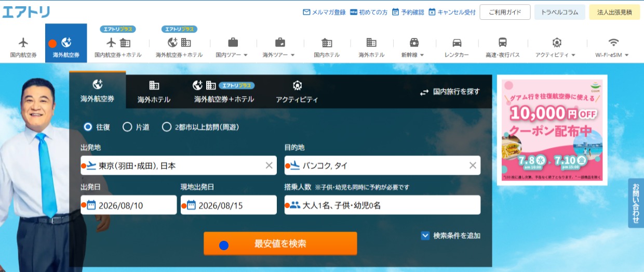
Task: Switch to アクティビティ search tab
Action: point(297,92)
